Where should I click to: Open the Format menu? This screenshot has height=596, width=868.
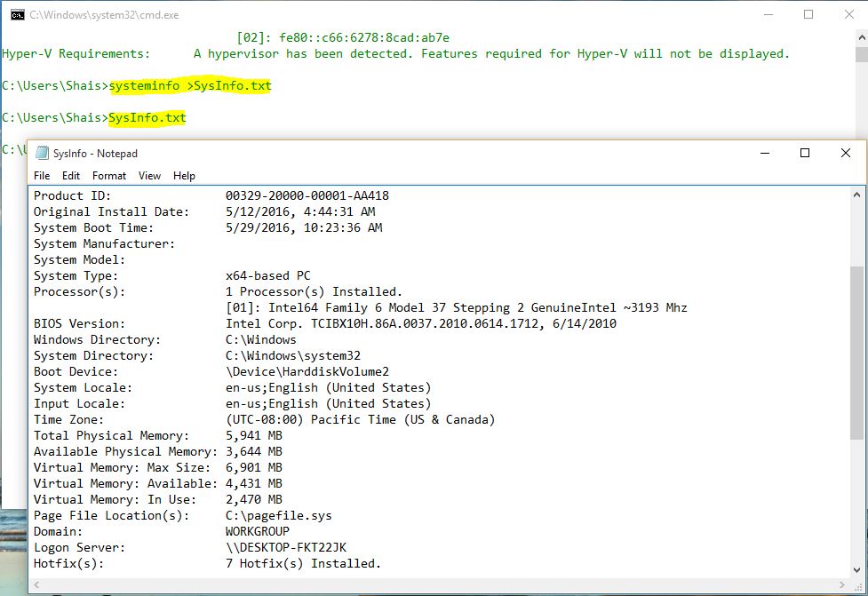[108, 175]
